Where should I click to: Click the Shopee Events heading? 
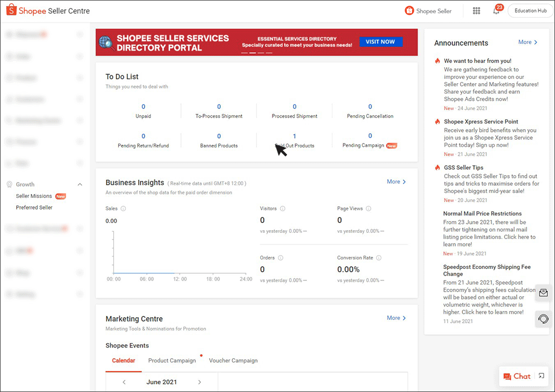point(127,345)
